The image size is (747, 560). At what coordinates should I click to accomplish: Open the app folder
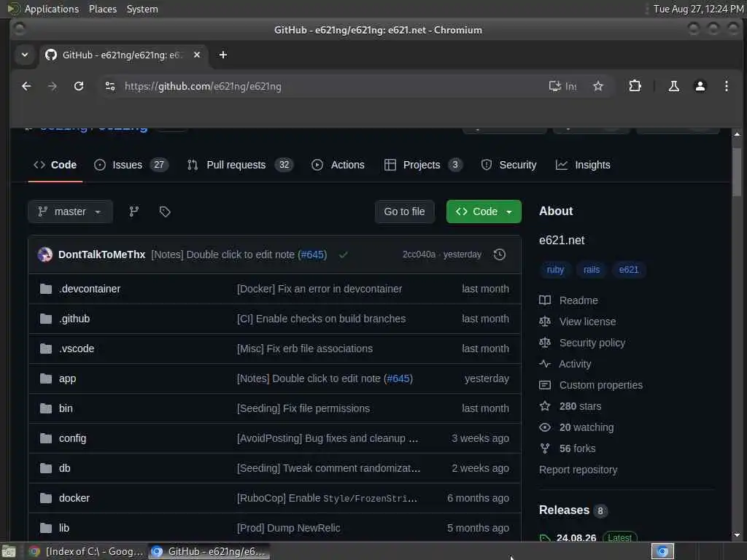(67, 379)
